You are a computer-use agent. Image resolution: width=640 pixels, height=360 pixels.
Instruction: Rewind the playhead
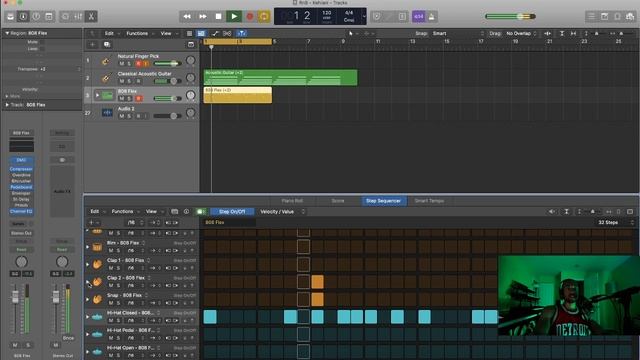(x=187, y=16)
